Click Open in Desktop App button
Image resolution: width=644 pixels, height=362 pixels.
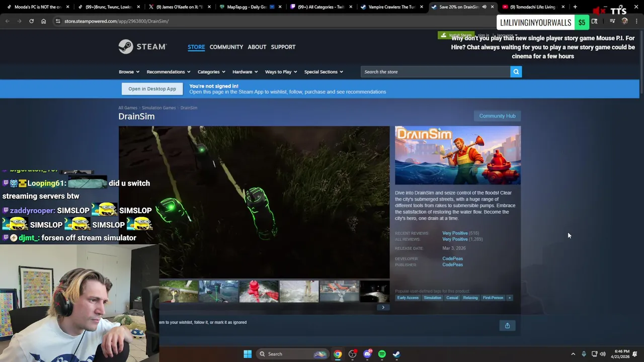(152, 89)
